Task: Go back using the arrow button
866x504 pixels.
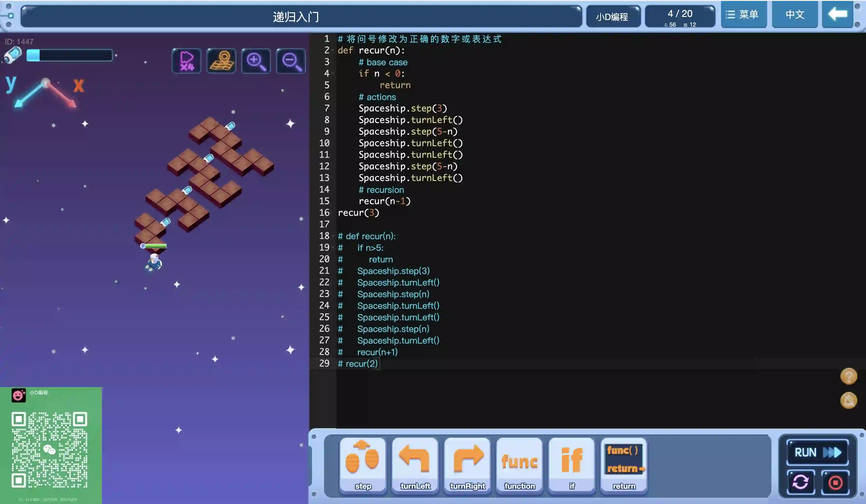Action: [837, 14]
